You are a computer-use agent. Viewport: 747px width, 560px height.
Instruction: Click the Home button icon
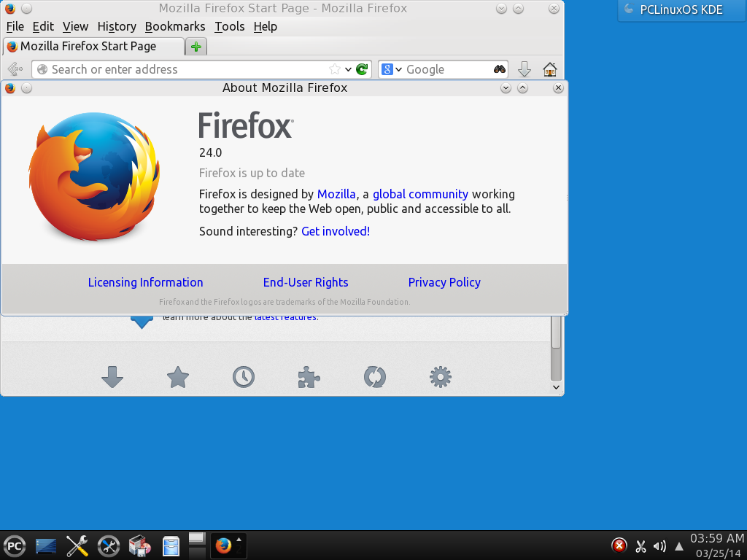(x=550, y=69)
